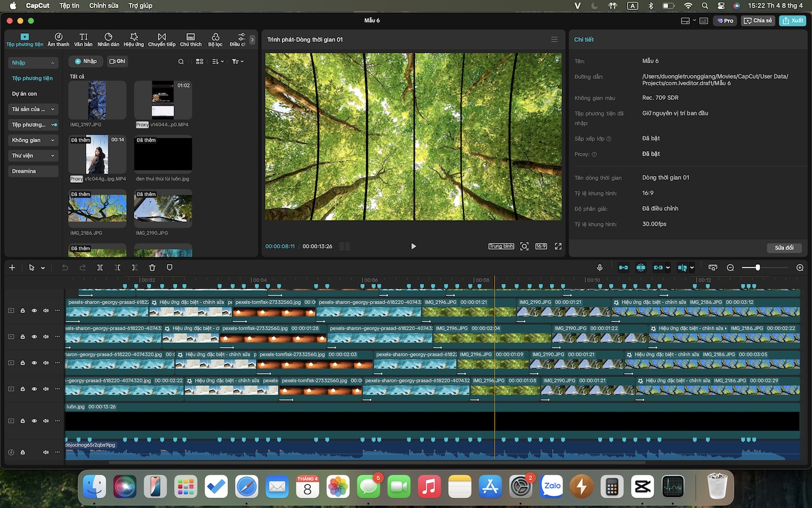Open more options for the luôn.jpg track

pos(57,421)
